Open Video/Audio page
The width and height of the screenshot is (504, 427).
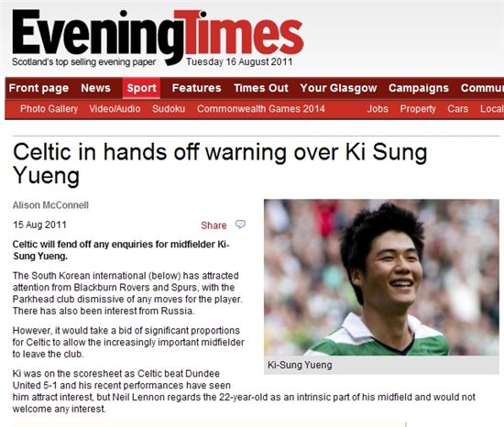coord(115,109)
